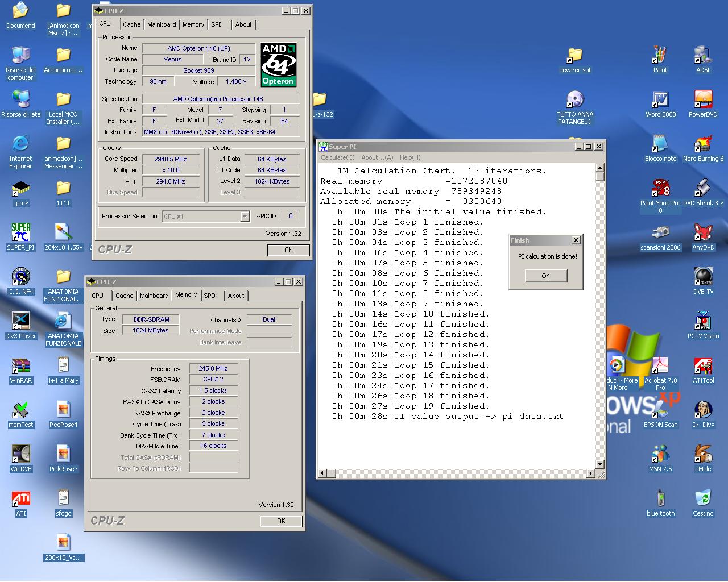Click the Name field AMD Opteron 146 (UP)
This screenshot has height=582, width=728.
(198, 48)
